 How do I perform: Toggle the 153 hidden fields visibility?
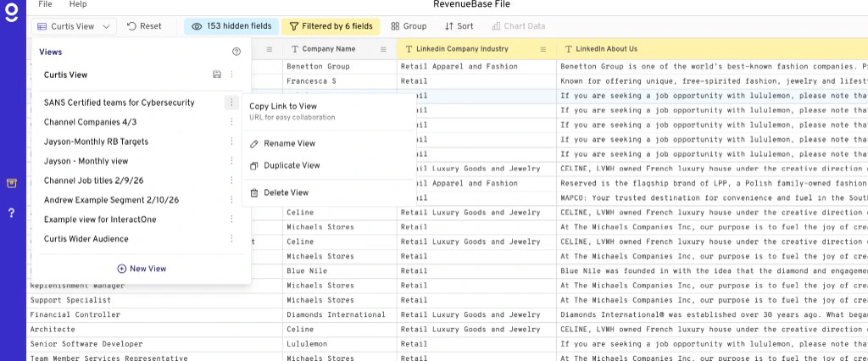(231, 26)
